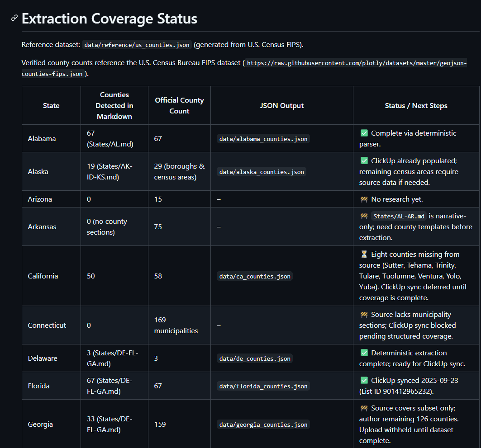
Task: Click the data/georgia_counties.json output entry
Action: [263, 424]
